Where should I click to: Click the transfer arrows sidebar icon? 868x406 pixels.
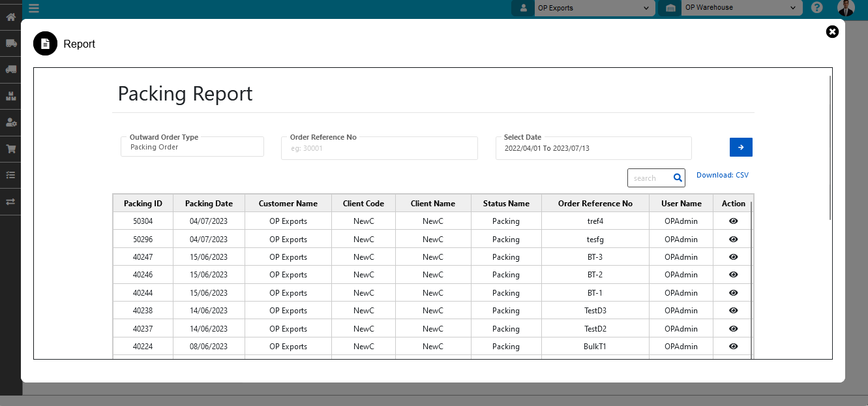click(x=10, y=202)
